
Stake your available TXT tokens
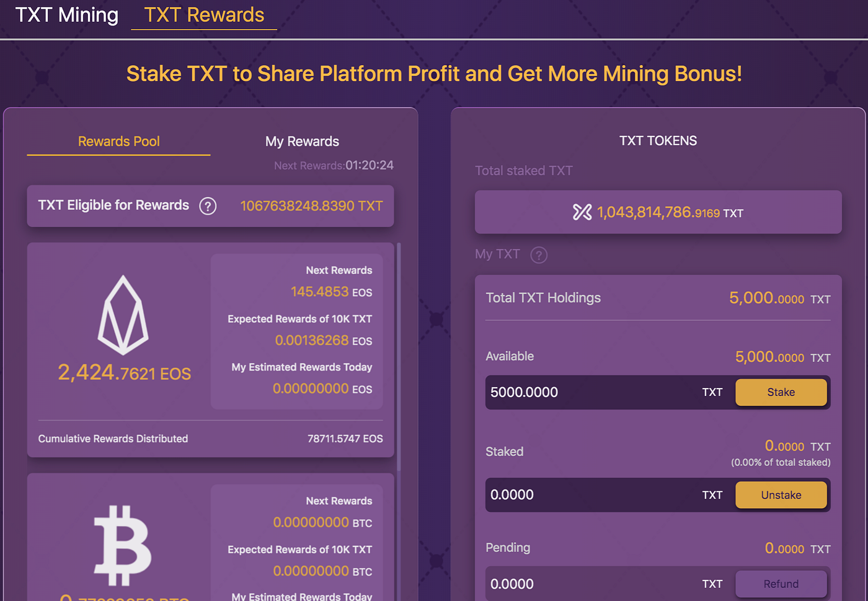point(781,392)
